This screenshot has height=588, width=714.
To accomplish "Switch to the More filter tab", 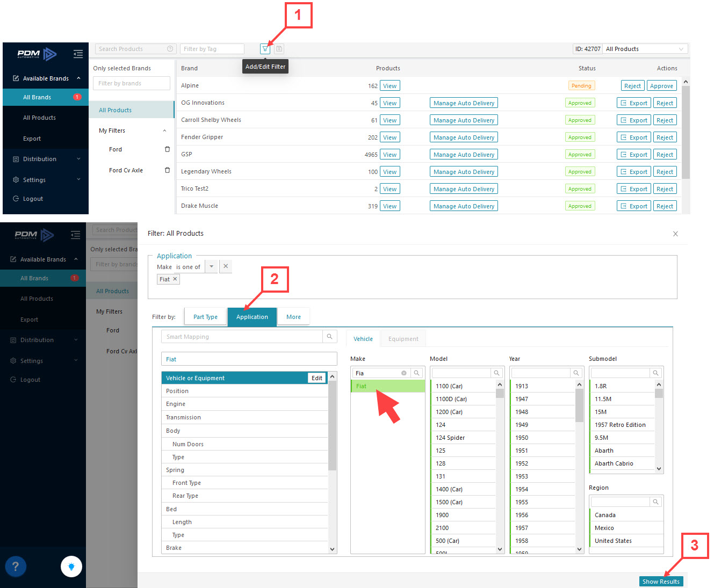I will click(293, 317).
